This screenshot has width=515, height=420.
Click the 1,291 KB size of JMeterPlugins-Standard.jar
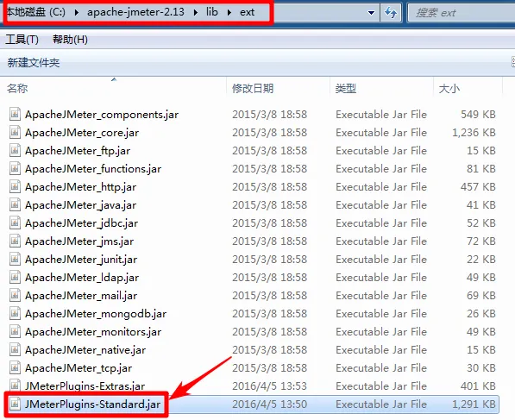click(x=474, y=404)
